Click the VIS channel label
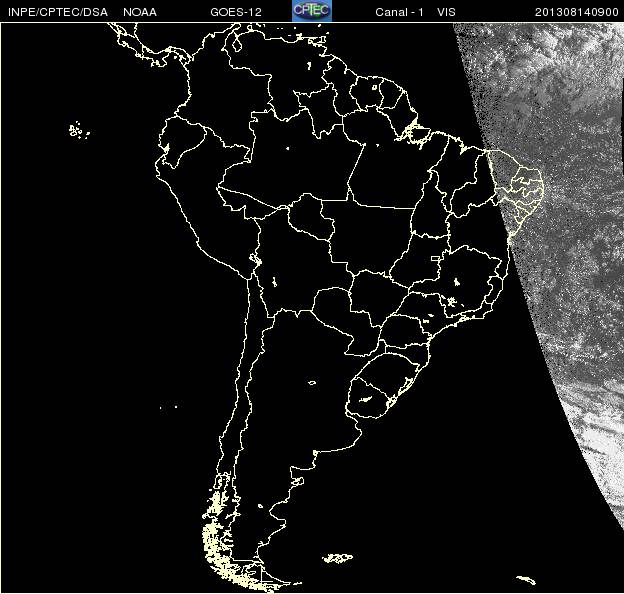This screenshot has width=624, height=594. pyautogui.click(x=446, y=12)
